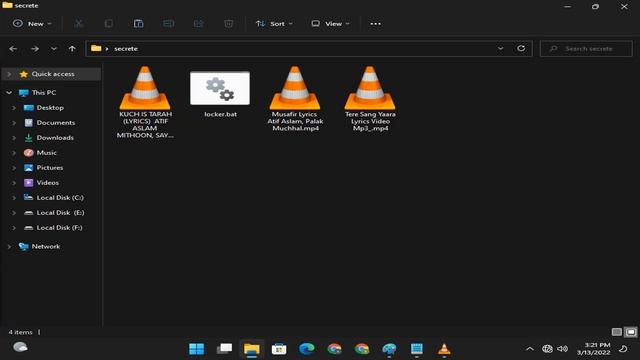Expand the Local Disk (C:) node
This screenshot has height=360, width=640.
[14, 198]
